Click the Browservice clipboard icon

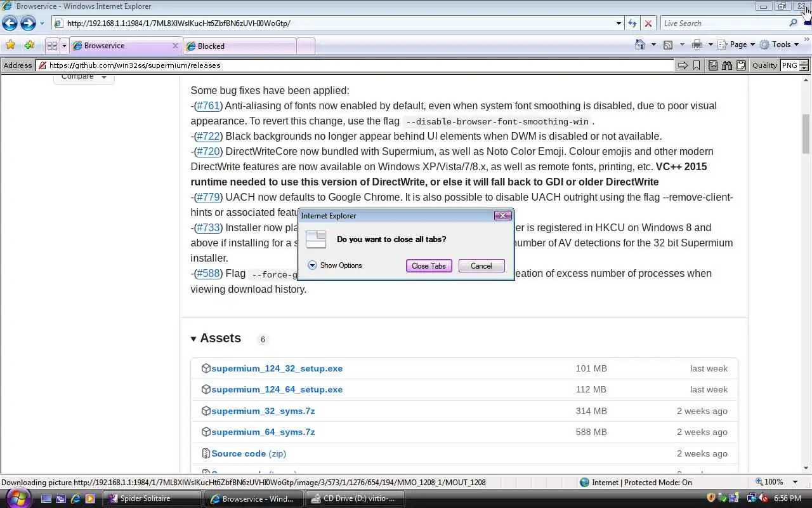click(x=740, y=65)
